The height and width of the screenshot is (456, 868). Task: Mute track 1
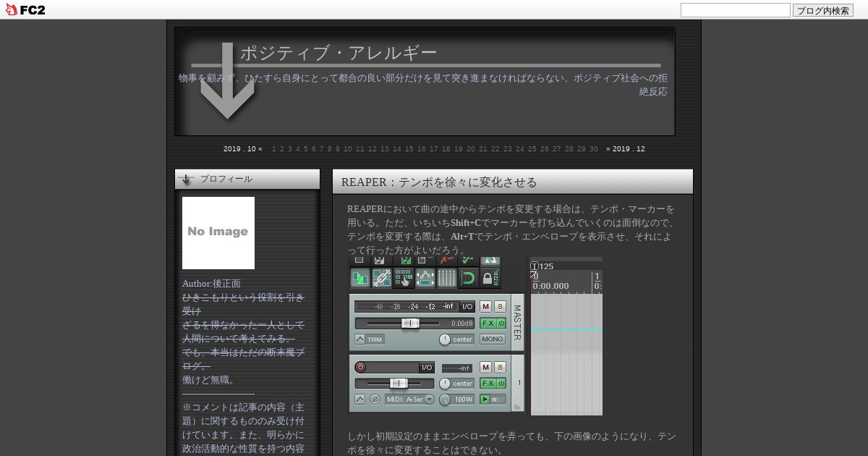pos(485,368)
